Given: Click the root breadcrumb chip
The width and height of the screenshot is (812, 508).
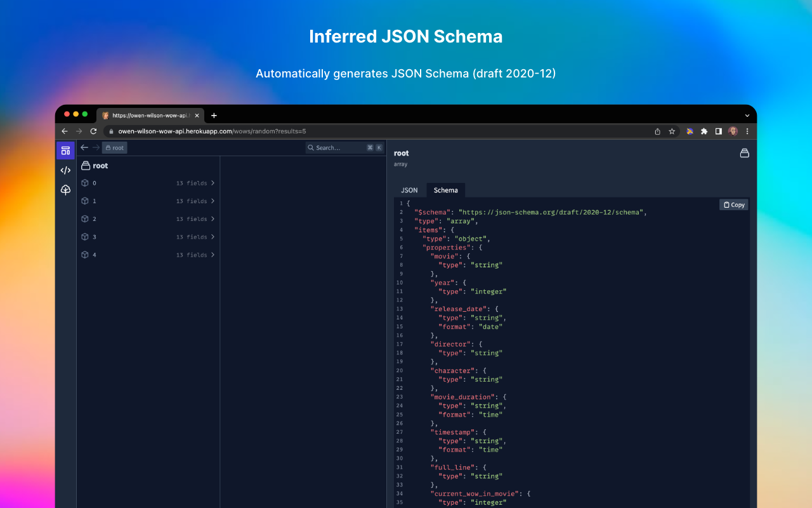Looking at the screenshot, I should click(x=115, y=148).
